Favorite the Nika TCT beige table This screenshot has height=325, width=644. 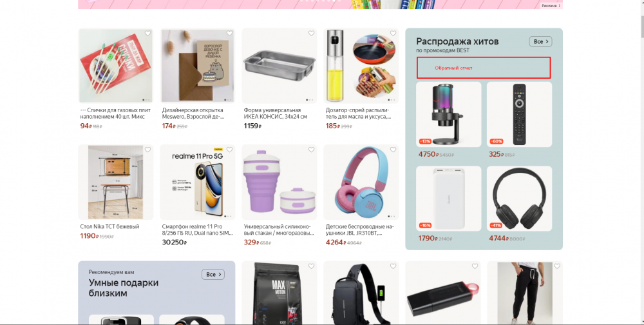(x=147, y=150)
